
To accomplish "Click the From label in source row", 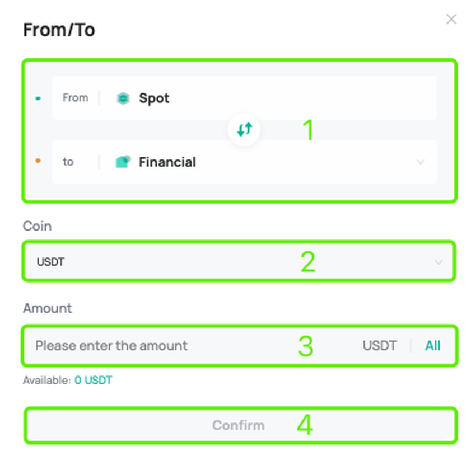I will pyautogui.click(x=75, y=98).
